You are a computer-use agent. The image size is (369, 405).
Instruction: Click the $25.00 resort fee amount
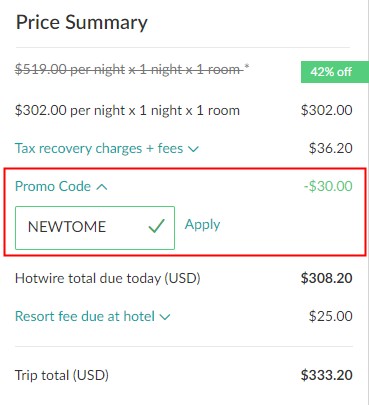coord(330,316)
